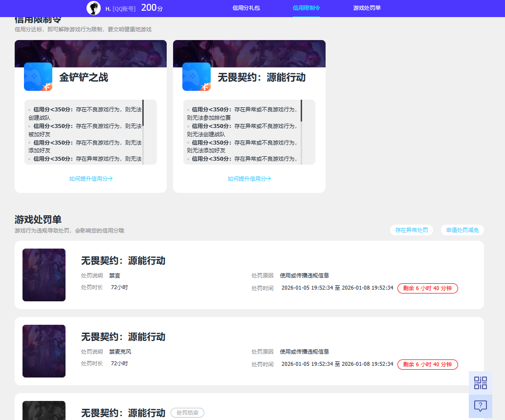Click the 处罚结束 status label
This screenshot has height=420, width=505.
pyautogui.click(x=187, y=413)
